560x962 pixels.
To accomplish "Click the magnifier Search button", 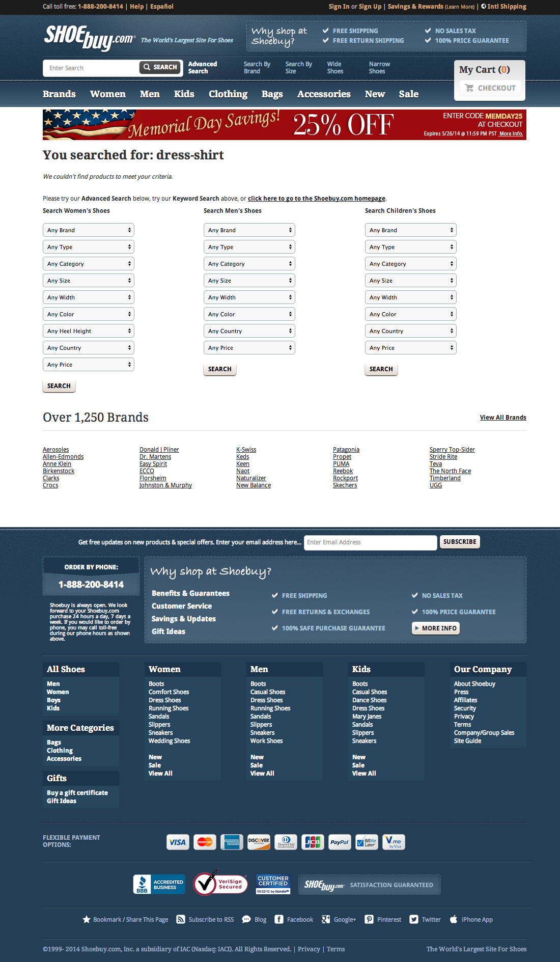I will (160, 67).
